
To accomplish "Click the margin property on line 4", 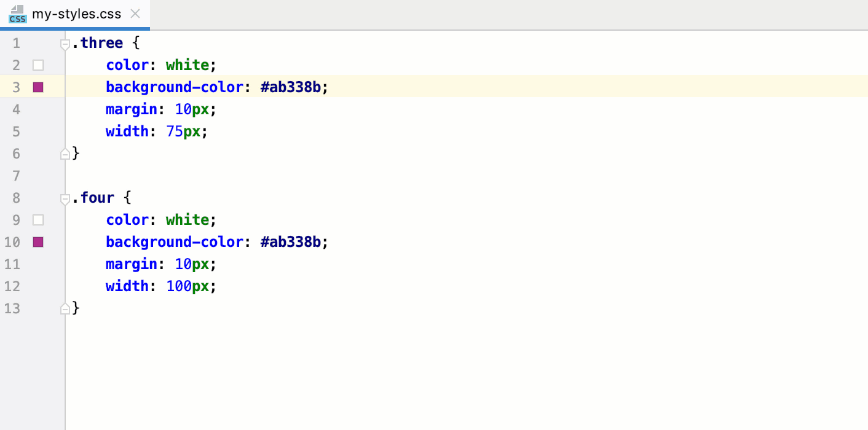I will tap(131, 109).
